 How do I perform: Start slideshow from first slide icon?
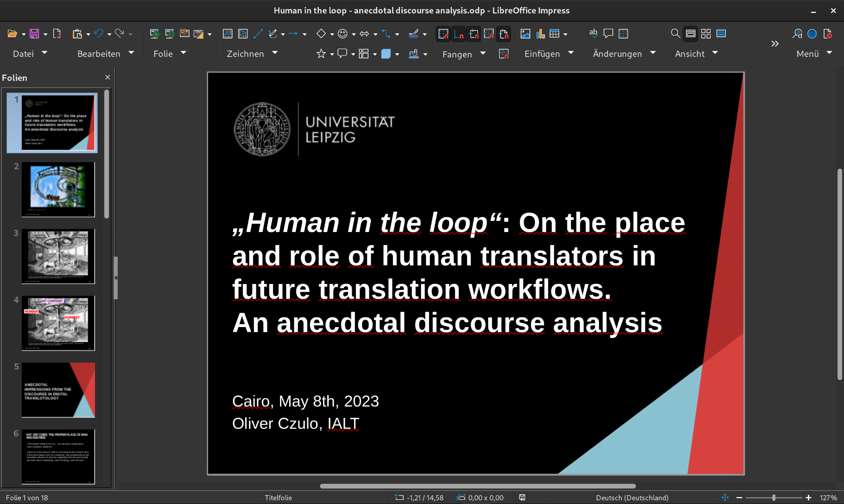point(154,34)
